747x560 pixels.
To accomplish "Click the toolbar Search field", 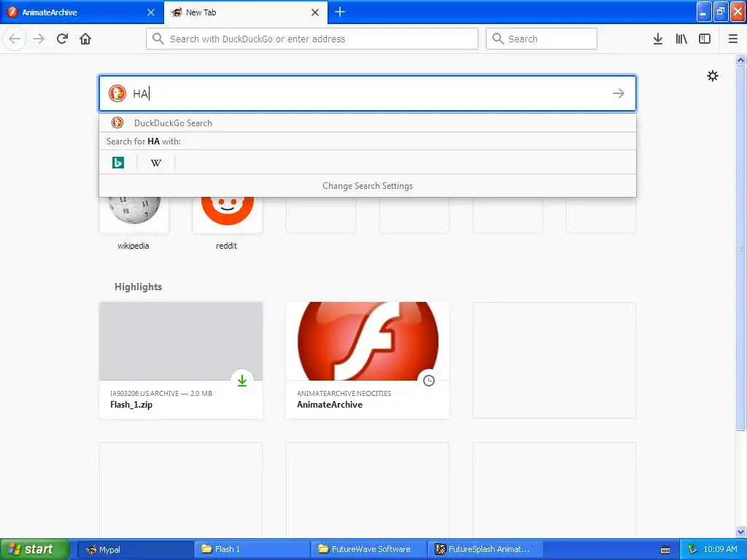I will point(541,39).
